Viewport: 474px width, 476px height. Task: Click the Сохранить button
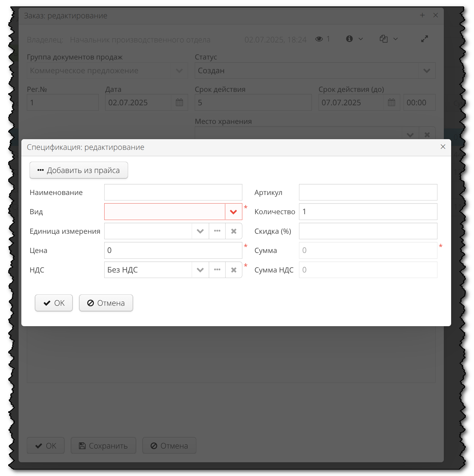(103, 445)
